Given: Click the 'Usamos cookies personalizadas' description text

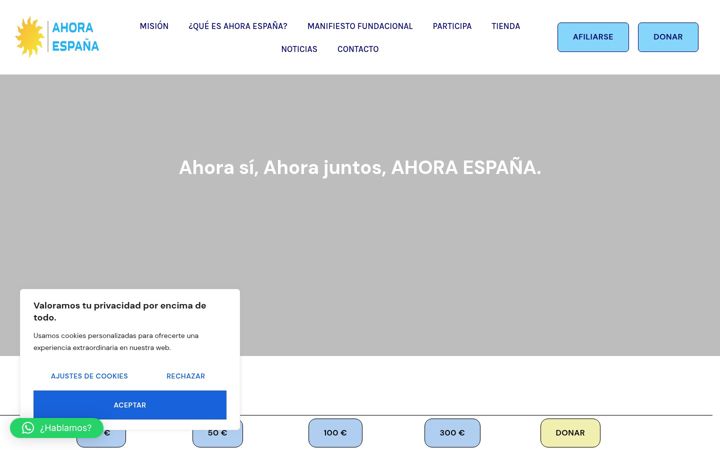Looking at the screenshot, I should pyautogui.click(x=116, y=342).
